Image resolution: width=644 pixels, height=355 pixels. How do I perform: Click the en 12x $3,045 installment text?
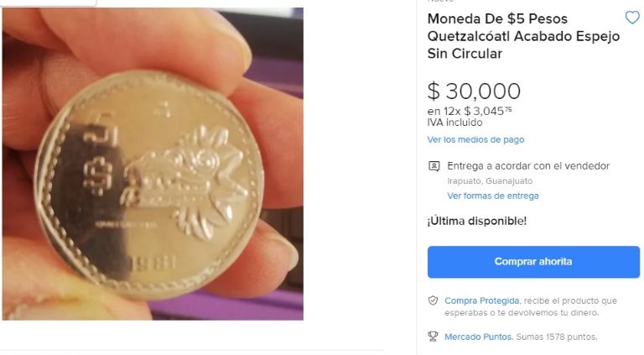(x=470, y=112)
